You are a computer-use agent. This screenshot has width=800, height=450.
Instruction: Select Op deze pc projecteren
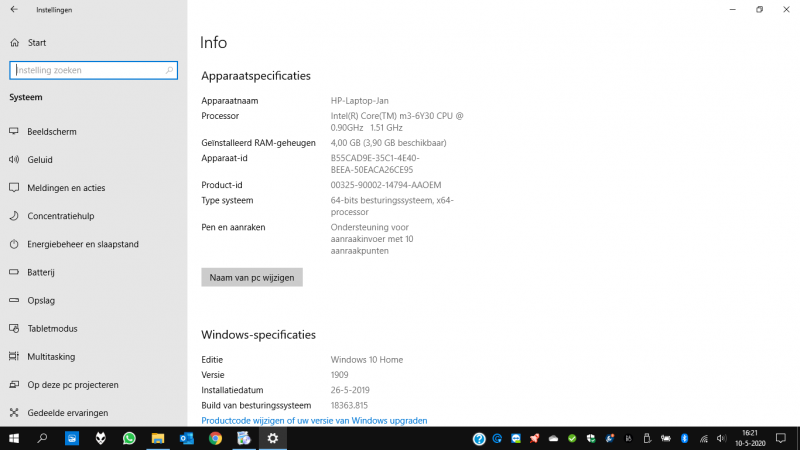[x=73, y=384]
